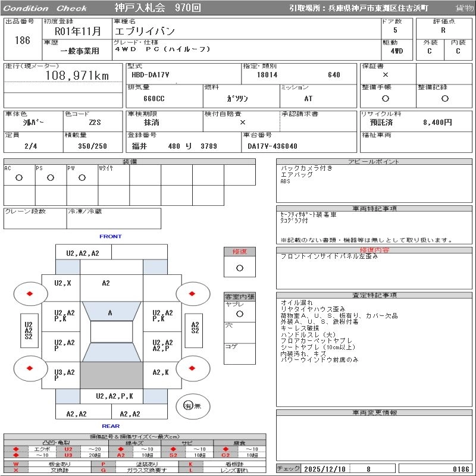Click the × mark under 検付自賠責

point(243,123)
